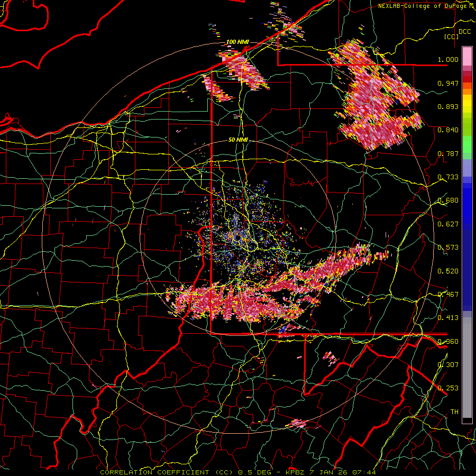The height and width of the screenshot is (476, 476).
Task: Click the "DCC" product label
Action: coord(464,32)
